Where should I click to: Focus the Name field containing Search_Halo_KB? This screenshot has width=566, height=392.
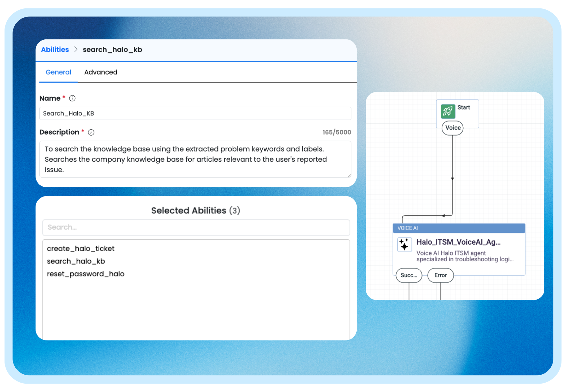click(x=195, y=113)
